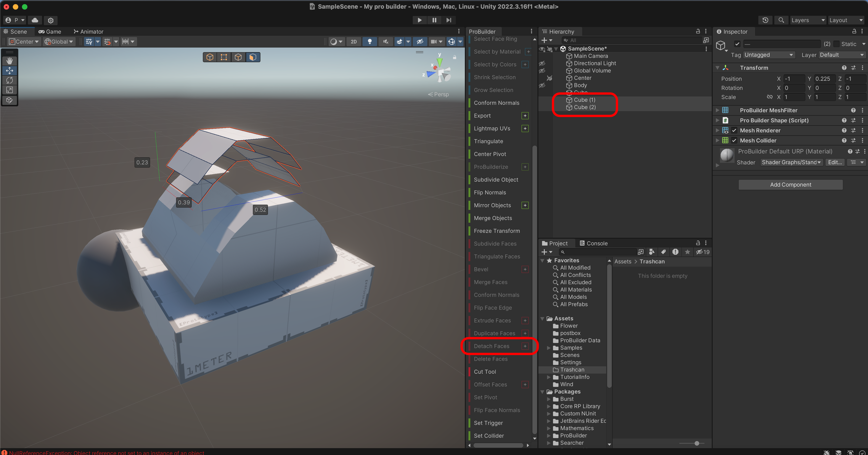Click the Play button

click(420, 20)
